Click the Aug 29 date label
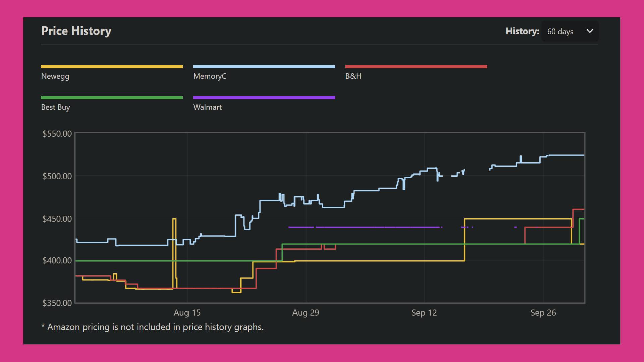644x362 pixels. click(x=306, y=313)
